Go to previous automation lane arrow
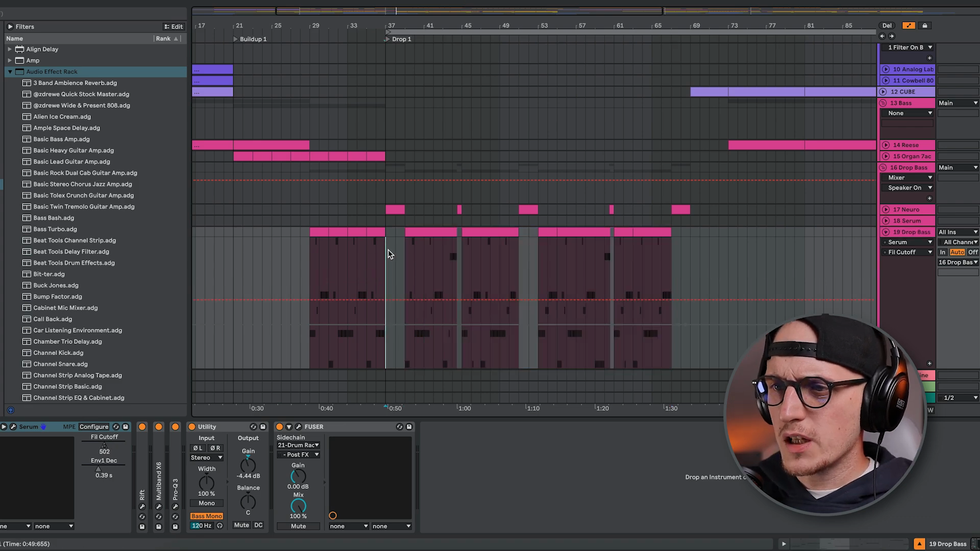The image size is (980, 551). [x=882, y=36]
